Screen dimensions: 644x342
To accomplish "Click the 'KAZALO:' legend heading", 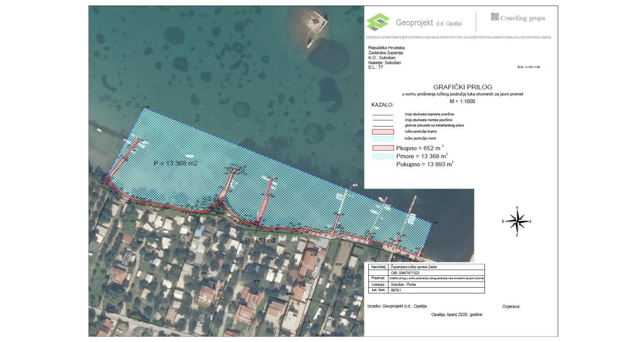I will click(x=383, y=105).
